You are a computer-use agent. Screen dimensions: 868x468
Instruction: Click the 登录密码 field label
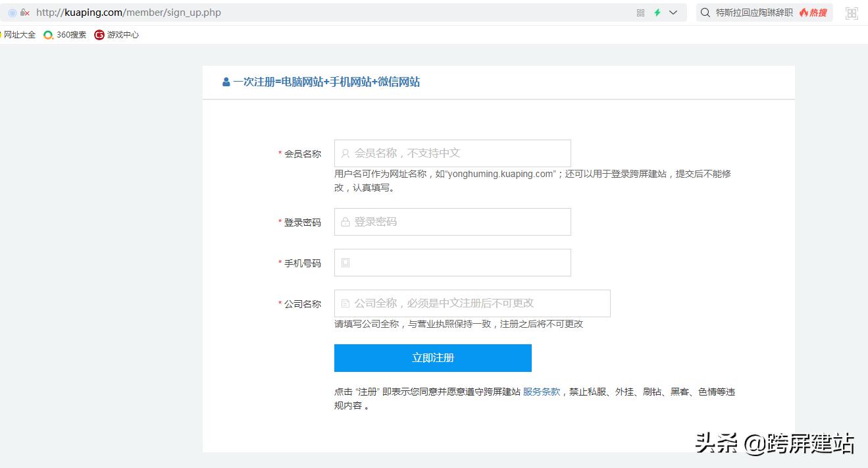click(303, 222)
